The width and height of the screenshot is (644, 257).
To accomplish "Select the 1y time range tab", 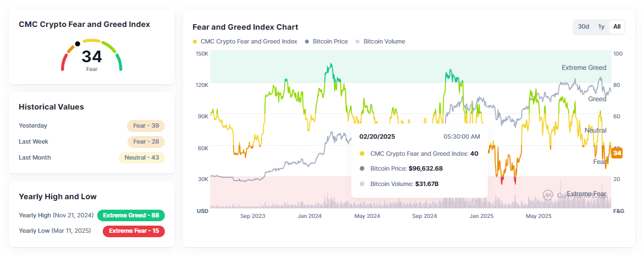I will [x=601, y=26].
